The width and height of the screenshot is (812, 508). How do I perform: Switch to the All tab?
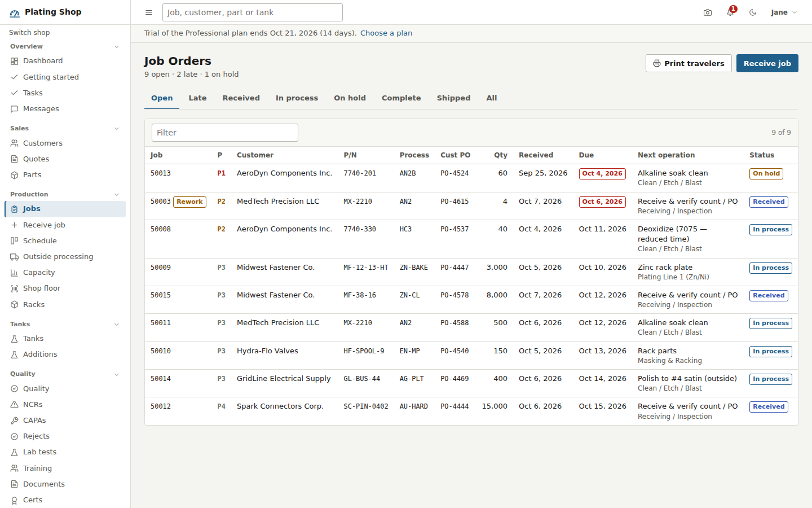coord(492,98)
